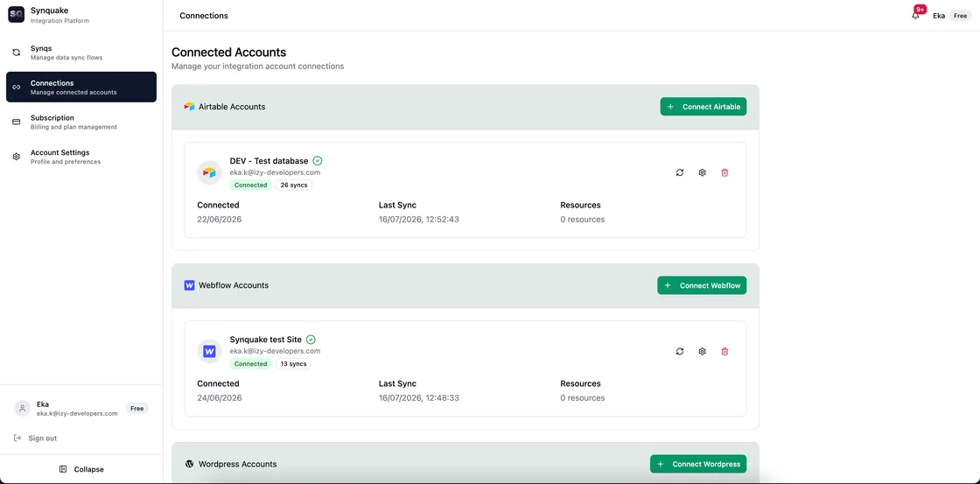
Task: Click Connect Webflow button
Action: [x=702, y=285]
